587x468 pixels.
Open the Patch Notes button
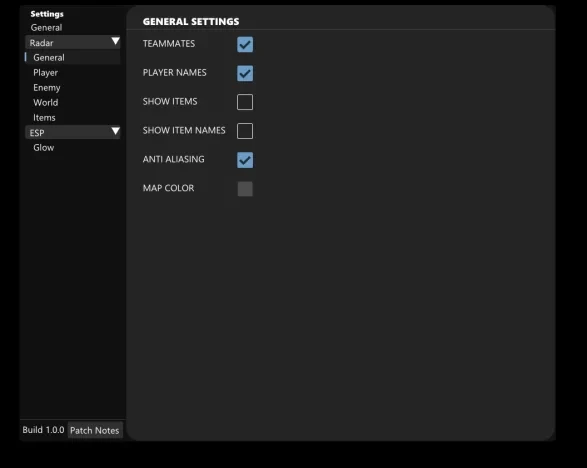click(x=95, y=431)
